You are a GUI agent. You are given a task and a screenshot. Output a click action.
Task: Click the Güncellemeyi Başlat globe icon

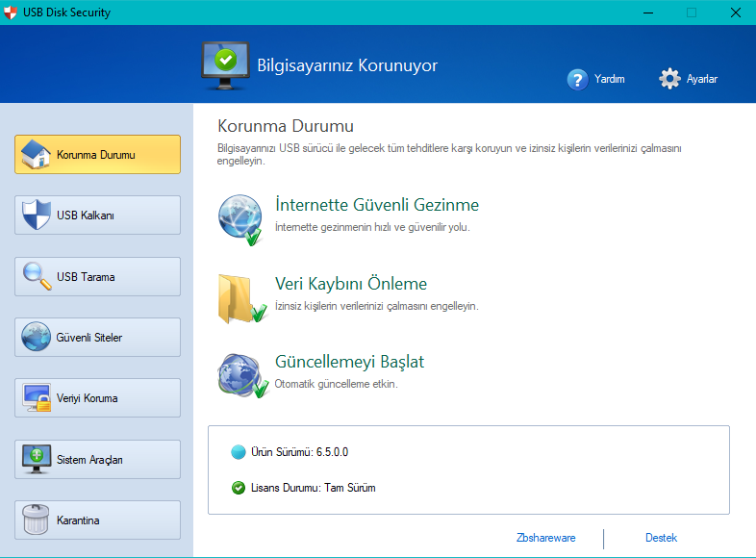[240, 375]
